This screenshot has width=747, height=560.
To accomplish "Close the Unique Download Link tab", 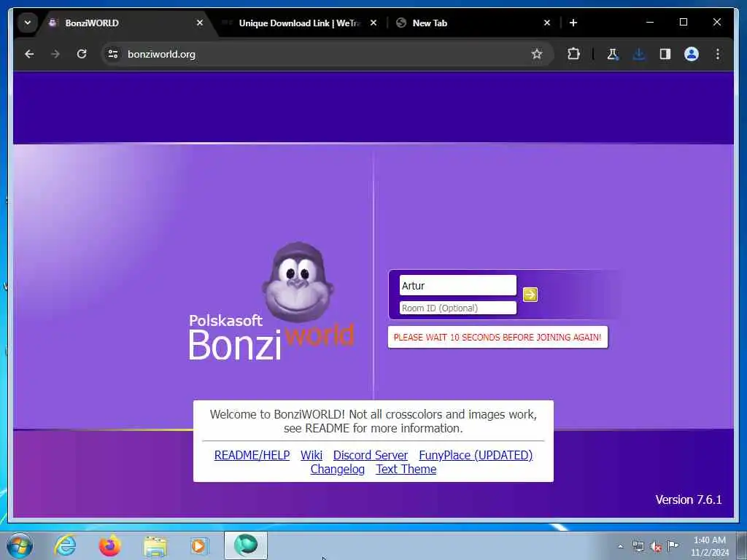I will coord(373,23).
